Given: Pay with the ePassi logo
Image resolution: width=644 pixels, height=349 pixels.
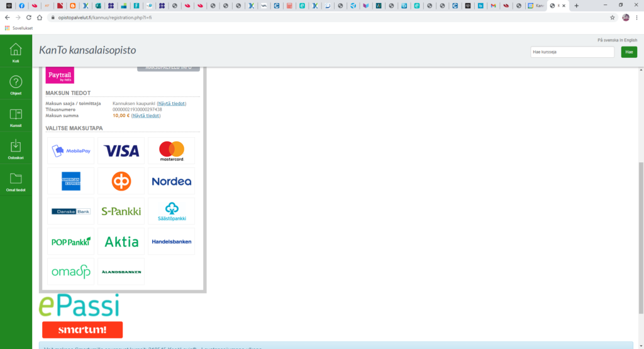Looking at the screenshot, I should (79, 306).
